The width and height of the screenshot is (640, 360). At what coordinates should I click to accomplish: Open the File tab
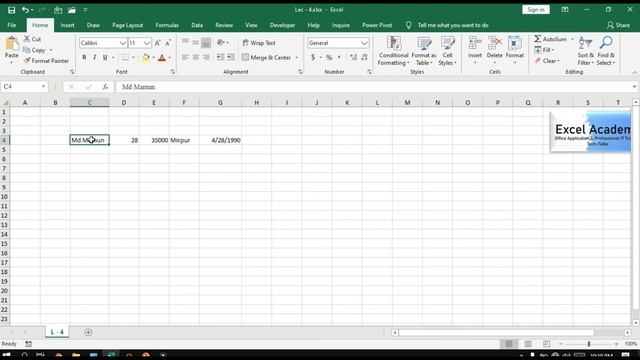pyautogui.click(x=12, y=25)
